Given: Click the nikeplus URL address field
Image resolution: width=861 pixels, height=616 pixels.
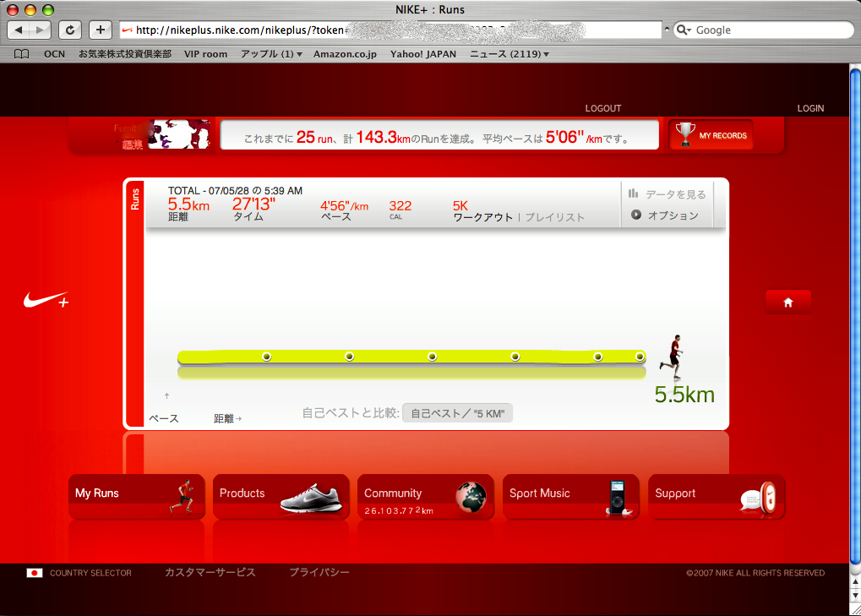Looking at the screenshot, I should pyautogui.click(x=390, y=30).
